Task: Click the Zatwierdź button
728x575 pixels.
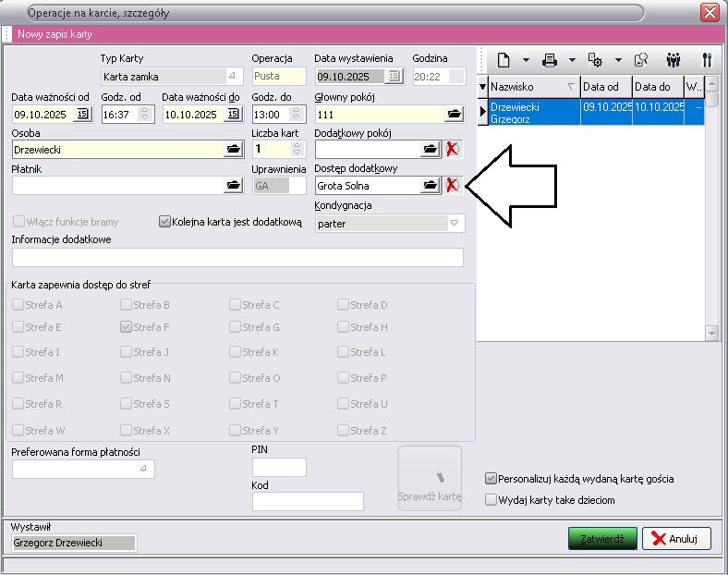Action: (x=602, y=539)
